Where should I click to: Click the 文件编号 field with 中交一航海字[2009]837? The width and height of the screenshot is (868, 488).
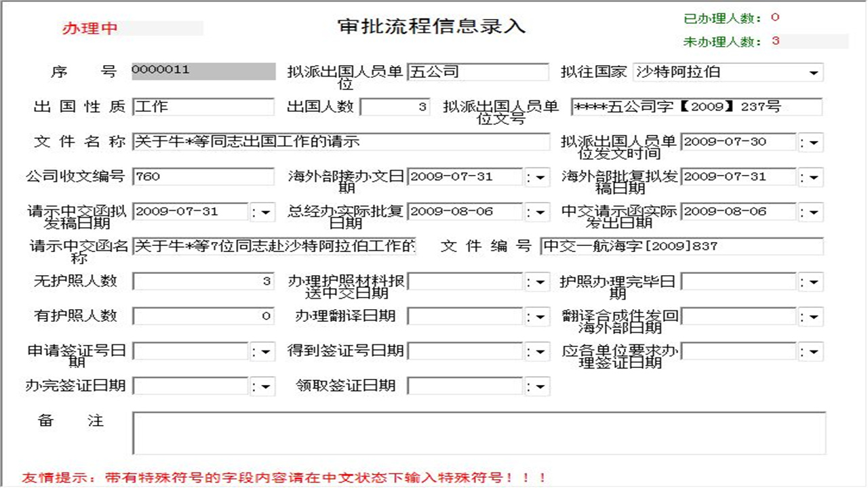click(678, 247)
